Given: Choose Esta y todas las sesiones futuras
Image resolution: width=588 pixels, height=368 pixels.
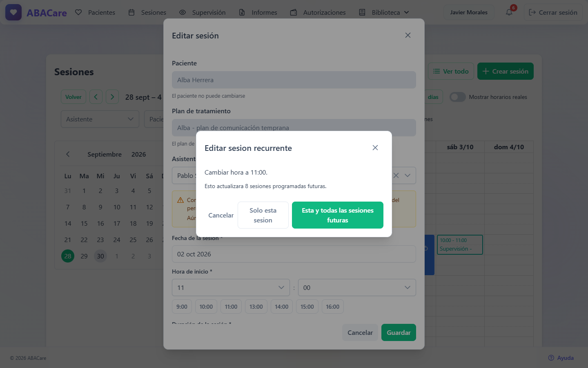Looking at the screenshot, I should click(x=338, y=215).
